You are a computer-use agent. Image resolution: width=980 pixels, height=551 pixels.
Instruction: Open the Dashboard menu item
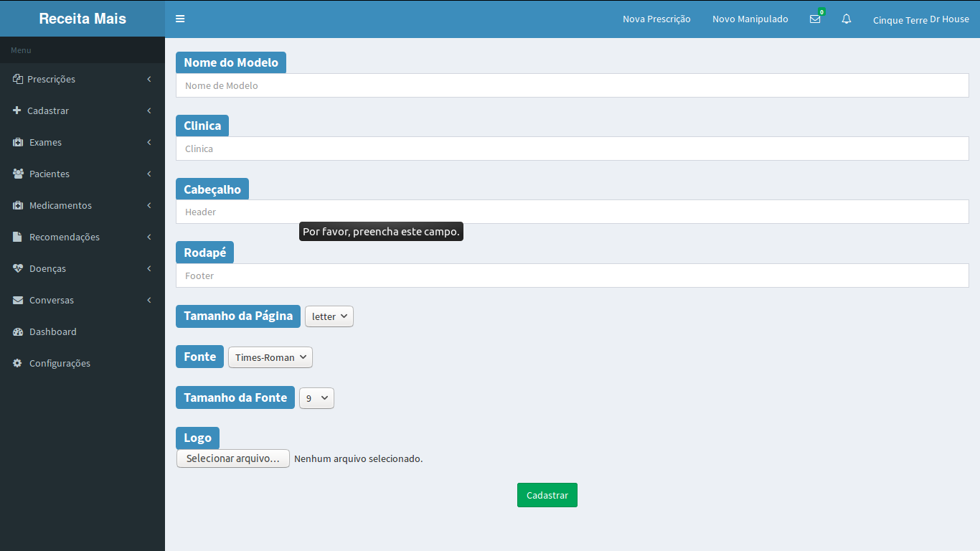(83, 331)
